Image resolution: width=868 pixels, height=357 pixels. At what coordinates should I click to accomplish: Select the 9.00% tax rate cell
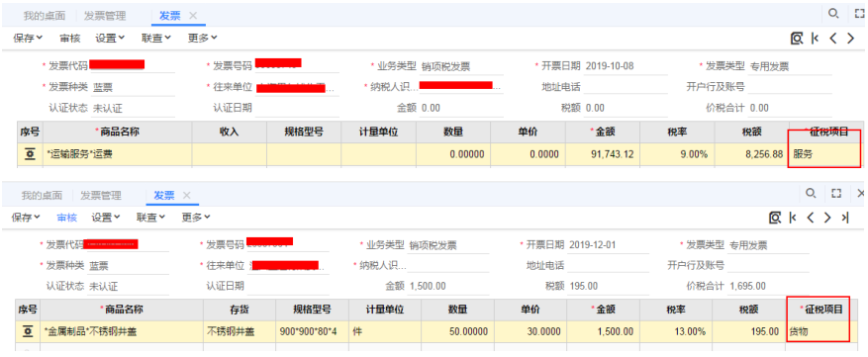pos(678,154)
